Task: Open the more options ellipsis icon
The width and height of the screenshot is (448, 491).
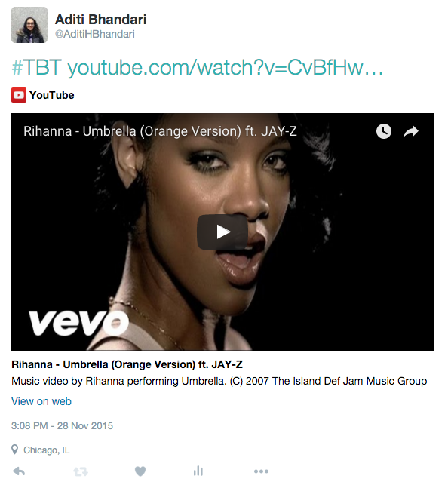Action: tap(261, 471)
